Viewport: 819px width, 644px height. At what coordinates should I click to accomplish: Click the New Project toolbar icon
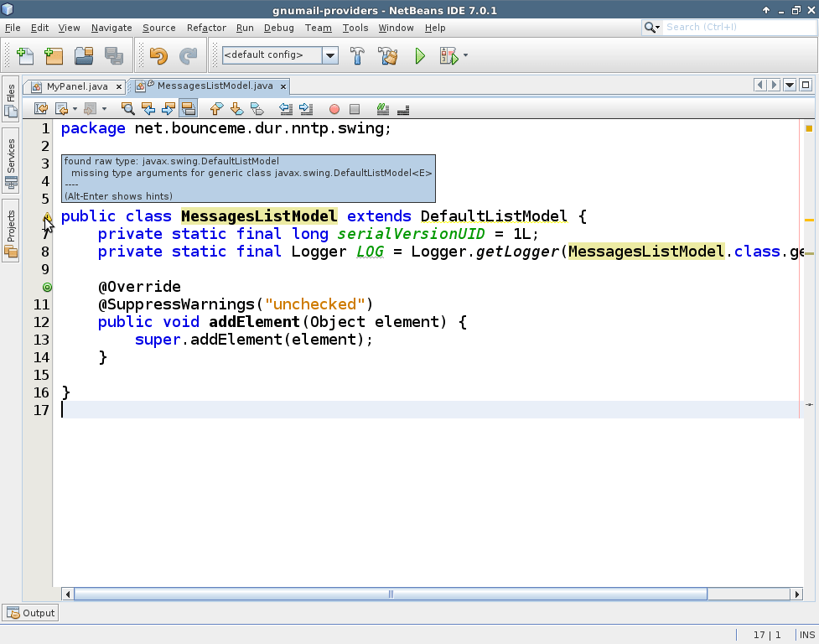[x=54, y=55]
